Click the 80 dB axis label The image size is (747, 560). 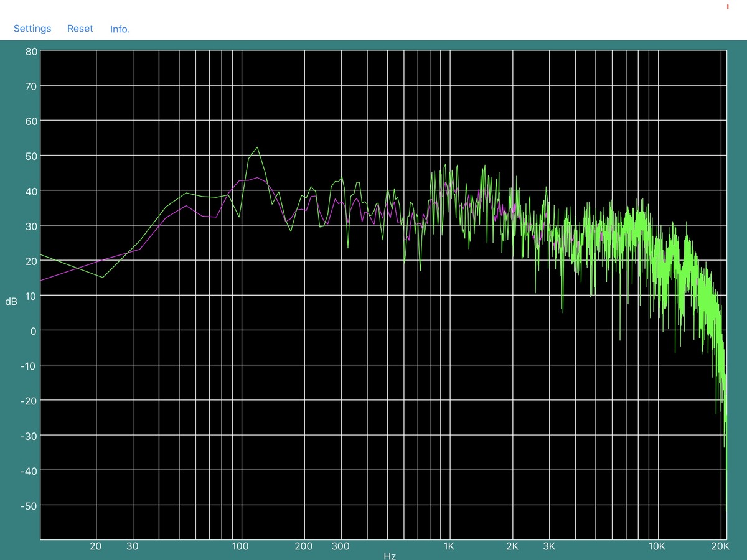click(x=31, y=52)
